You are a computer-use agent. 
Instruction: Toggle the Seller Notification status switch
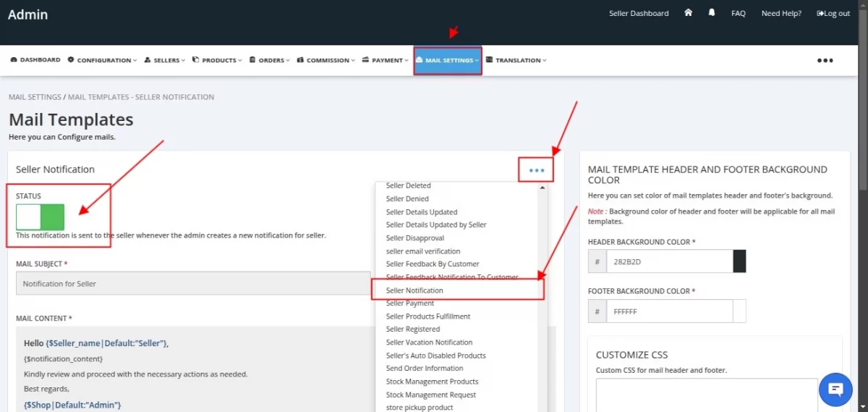pyautogui.click(x=41, y=217)
